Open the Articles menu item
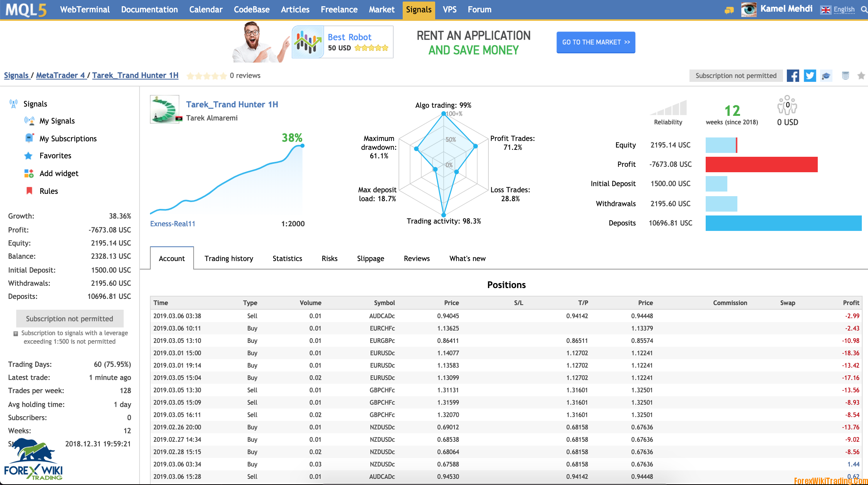The height and width of the screenshot is (485, 868). (x=295, y=10)
